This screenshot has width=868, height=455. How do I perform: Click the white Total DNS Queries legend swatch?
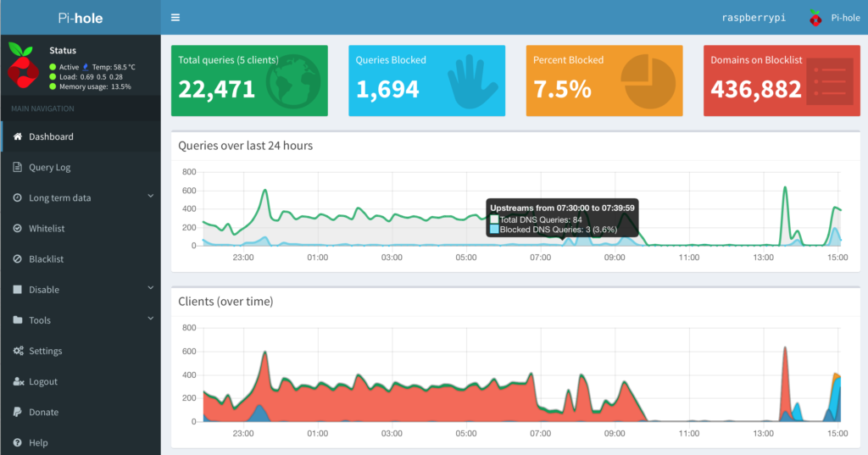pos(494,219)
